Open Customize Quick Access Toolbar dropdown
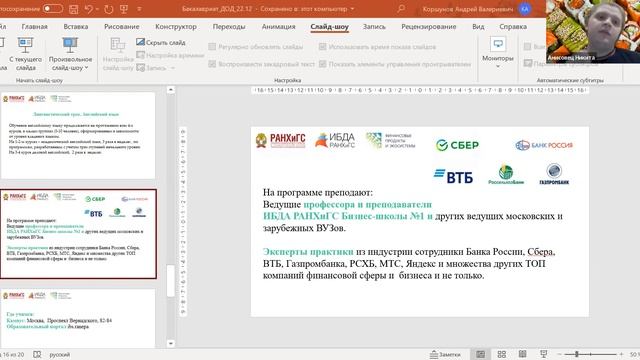 tap(139, 9)
